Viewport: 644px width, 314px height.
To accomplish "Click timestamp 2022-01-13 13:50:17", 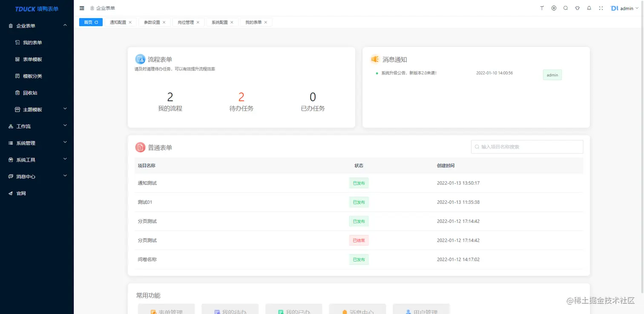I will [x=458, y=183].
